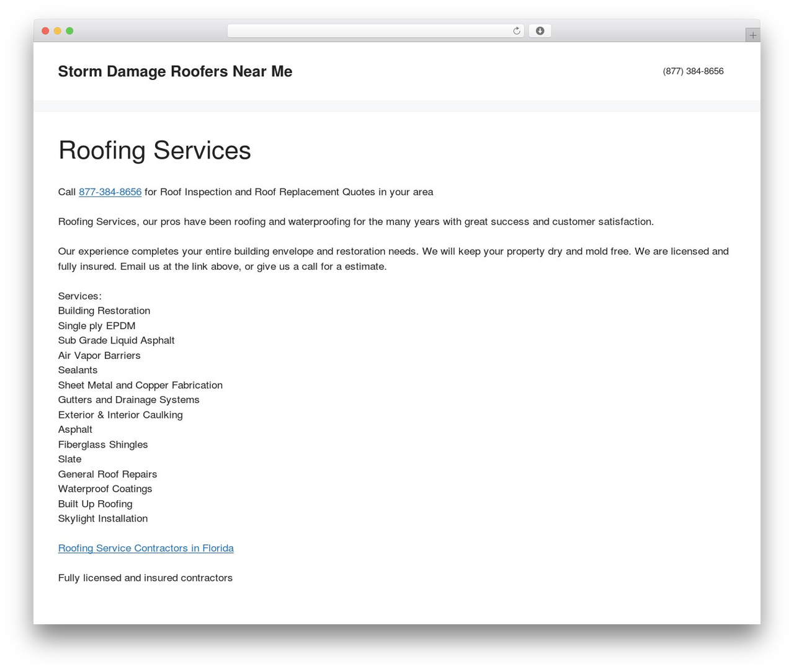794x672 pixels.
Task: Click the General Roof Repairs line
Action: point(107,474)
